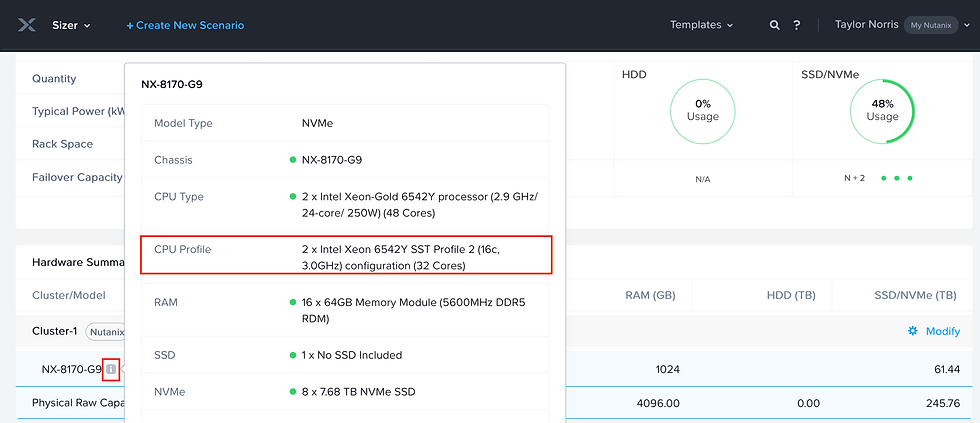Click the 1024 RAM value
The width and height of the screenshot is (980, 423).
point(667,369)
